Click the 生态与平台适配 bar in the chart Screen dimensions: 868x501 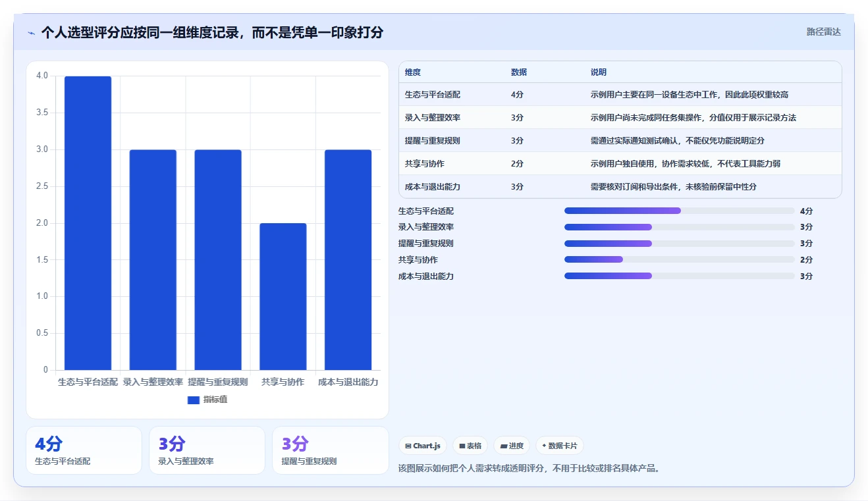click(x=88, y=223)
